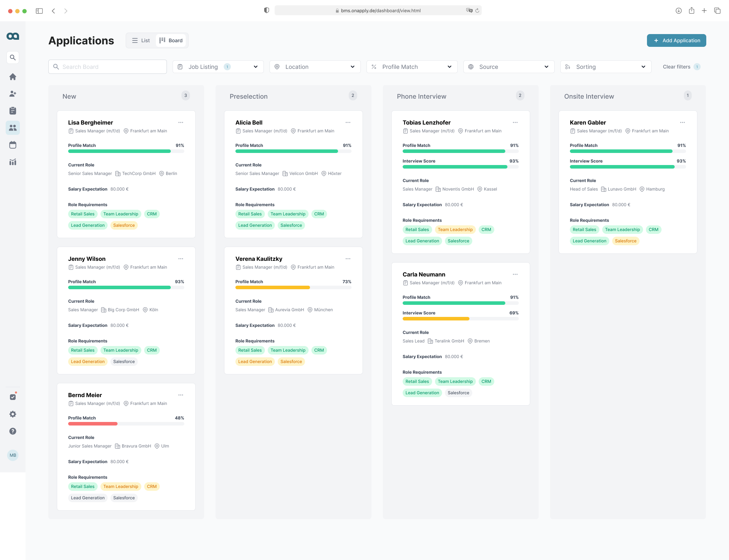
Task: Click the New column header
Action: 69,96
